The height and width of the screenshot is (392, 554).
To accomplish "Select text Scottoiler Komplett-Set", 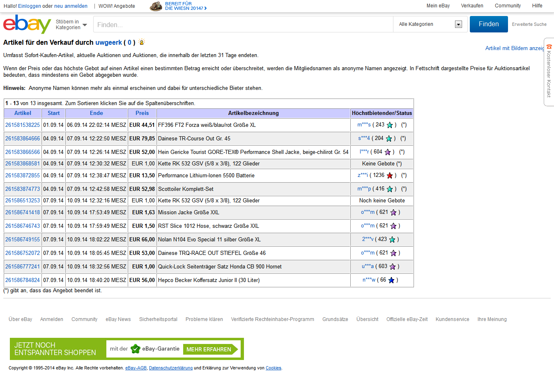I will point(186,189).
